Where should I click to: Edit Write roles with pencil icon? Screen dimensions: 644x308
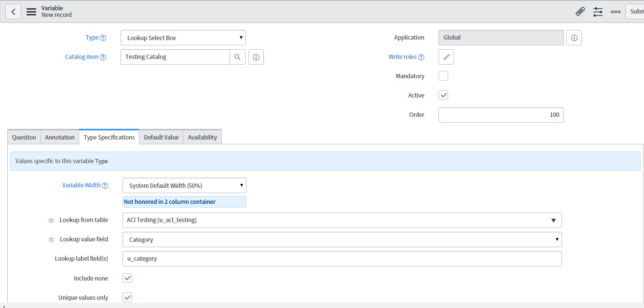point(446,57)
